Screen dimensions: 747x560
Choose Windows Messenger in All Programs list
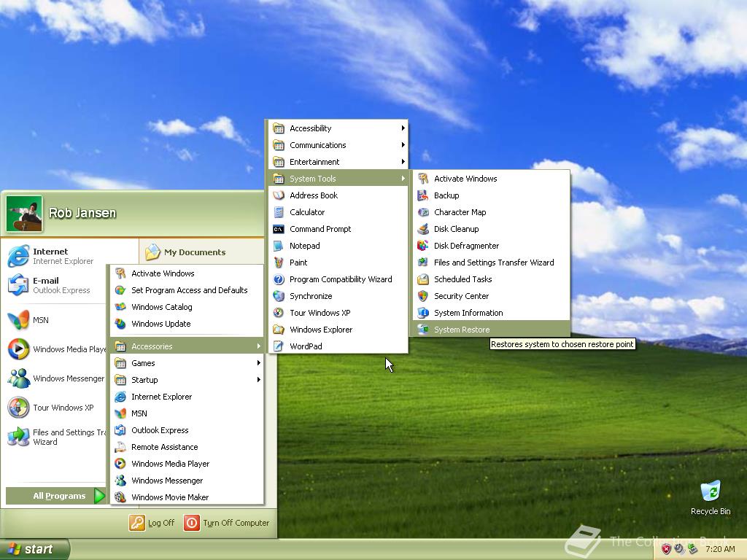coord(187,481)
